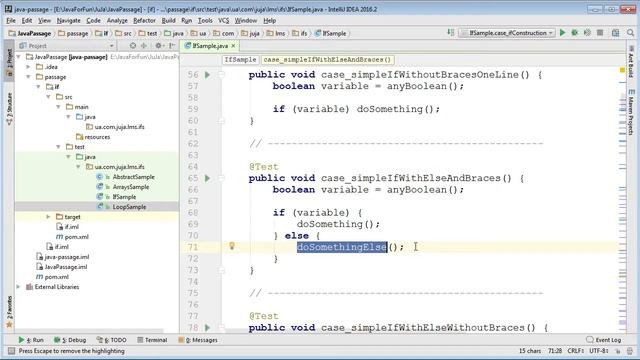This screenshot has width=640, height=360.
Task: Collapse the passage folder
Action: (x=29, y=77)
